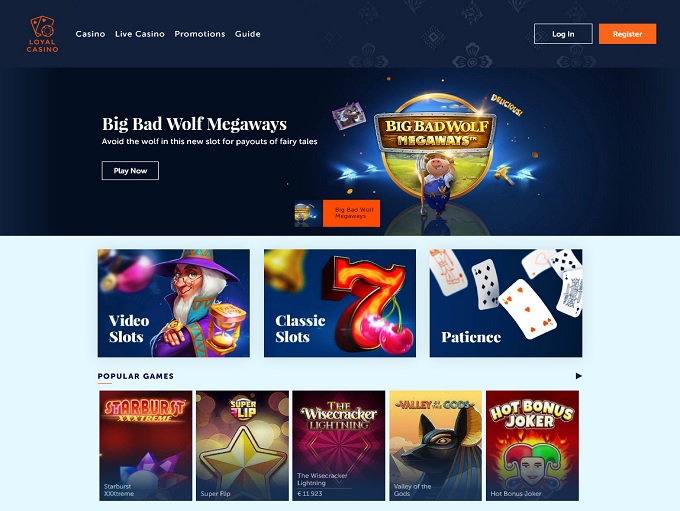This screenshot has width=680, height=511.
Task: Open the Patience category tile
Action: (x=506, y=303)
